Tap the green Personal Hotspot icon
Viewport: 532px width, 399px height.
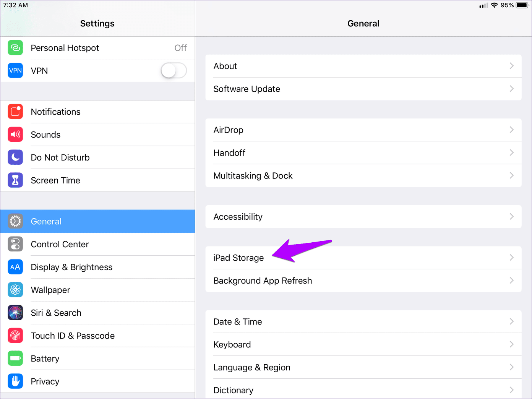coord(15,48)
